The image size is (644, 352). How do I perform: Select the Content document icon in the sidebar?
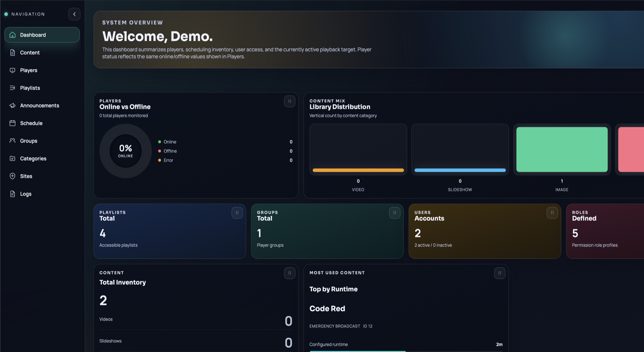click(13, 53)
